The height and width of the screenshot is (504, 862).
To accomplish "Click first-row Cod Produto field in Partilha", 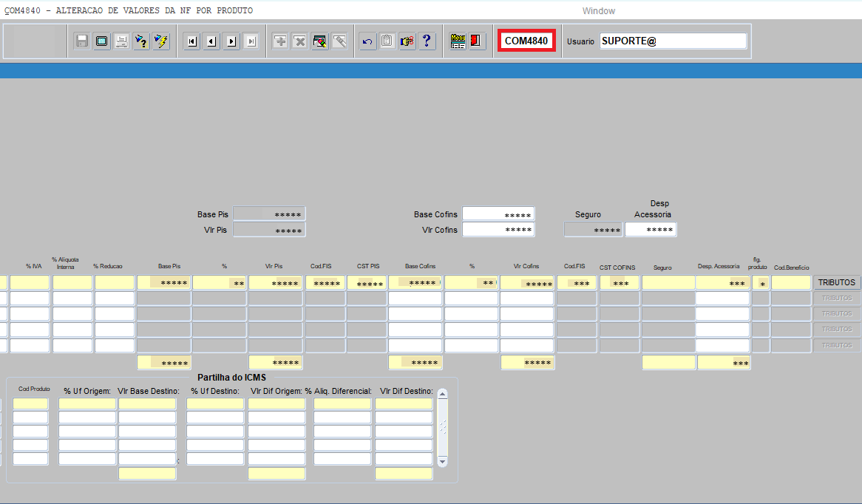I will 30,403.
